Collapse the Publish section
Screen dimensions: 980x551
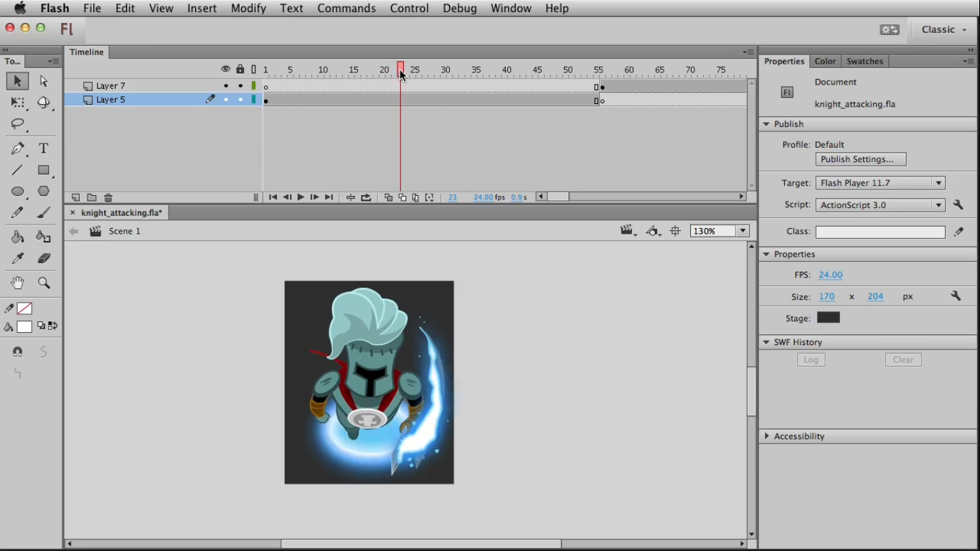point(765,123)
